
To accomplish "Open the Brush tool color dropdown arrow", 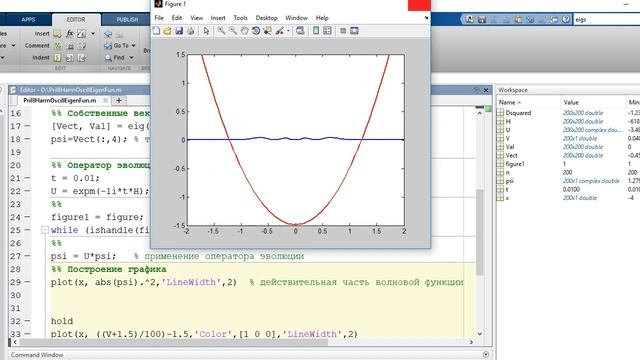I will (x=288, y=31).
